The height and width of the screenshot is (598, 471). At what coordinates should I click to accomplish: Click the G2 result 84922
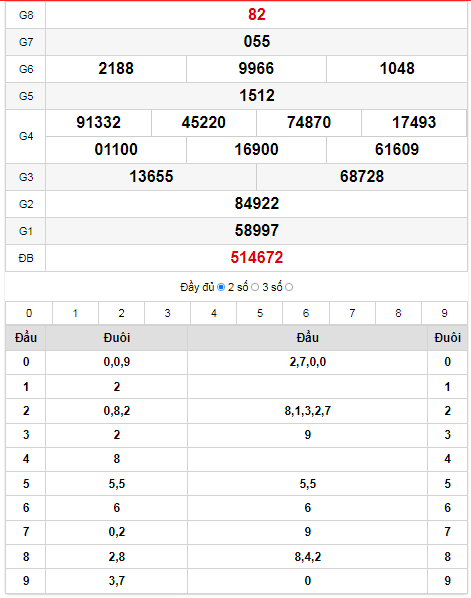[257, 203]
